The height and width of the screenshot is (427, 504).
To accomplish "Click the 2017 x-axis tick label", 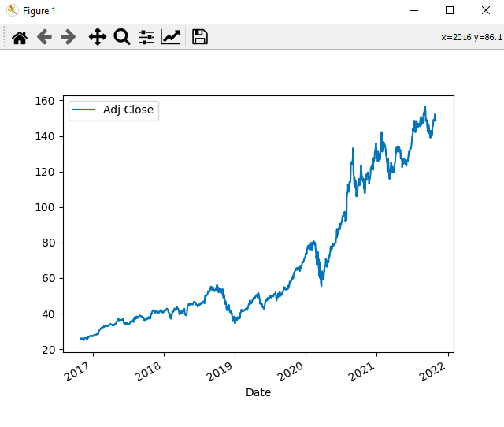I will coord(76,371).
